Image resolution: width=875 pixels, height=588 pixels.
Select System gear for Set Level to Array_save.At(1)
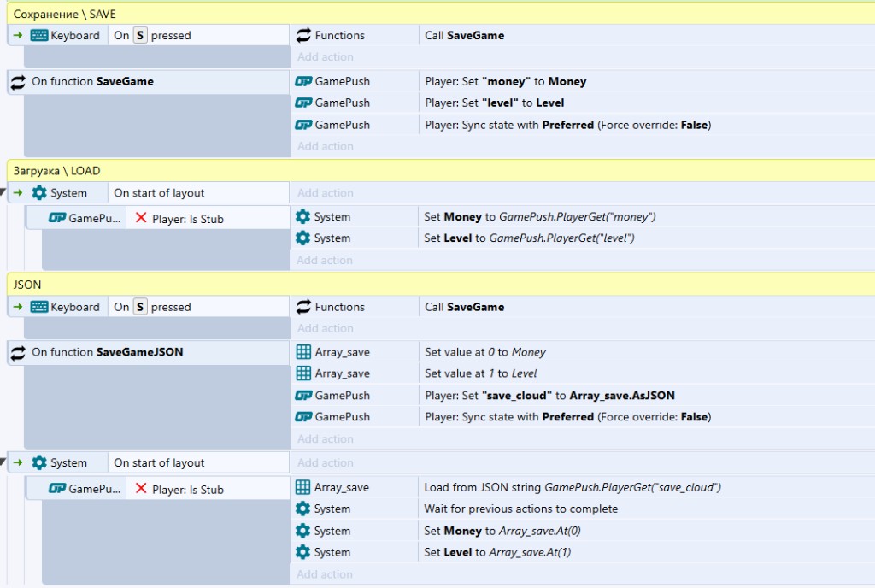pyautogui.click(x=302, y=552)
